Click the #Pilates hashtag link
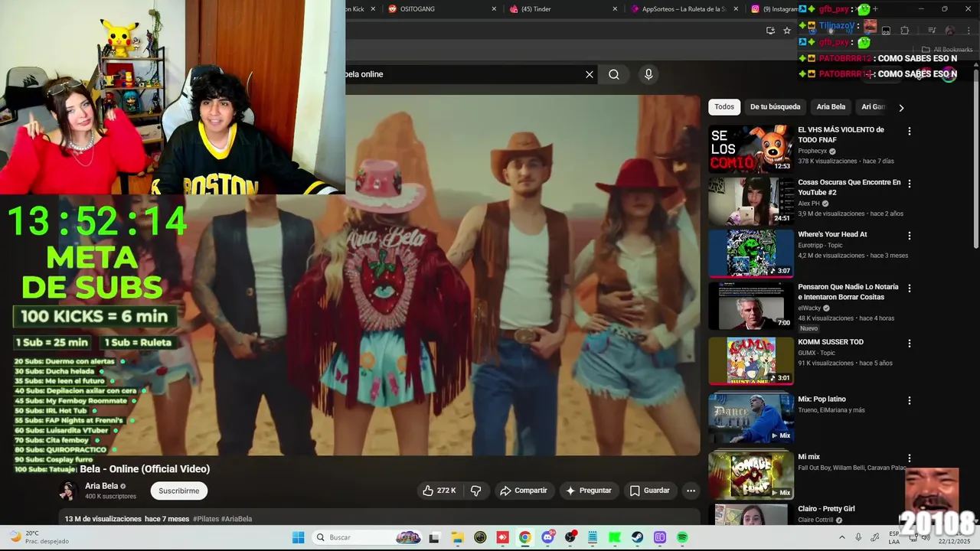 click(x=205, y=519)
